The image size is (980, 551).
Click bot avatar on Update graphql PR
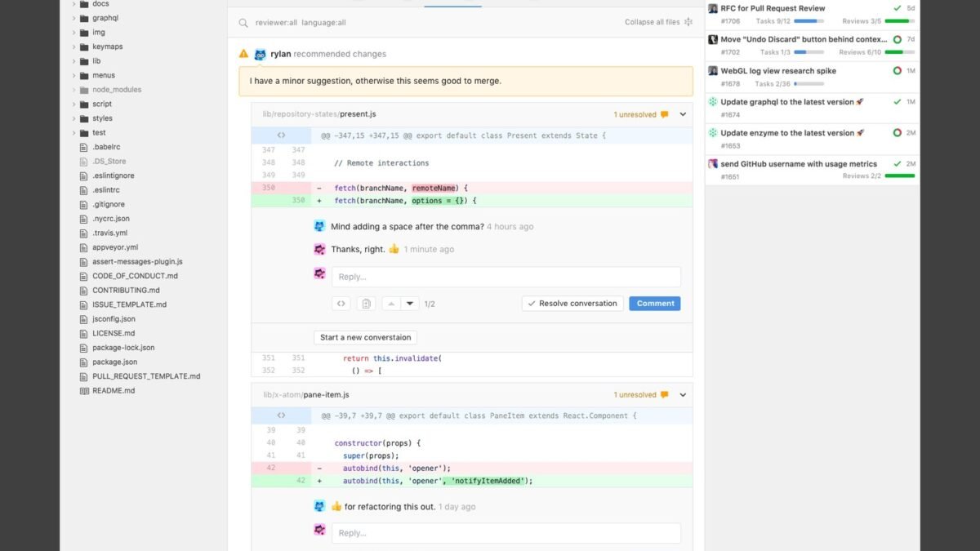tap(713, 102)
